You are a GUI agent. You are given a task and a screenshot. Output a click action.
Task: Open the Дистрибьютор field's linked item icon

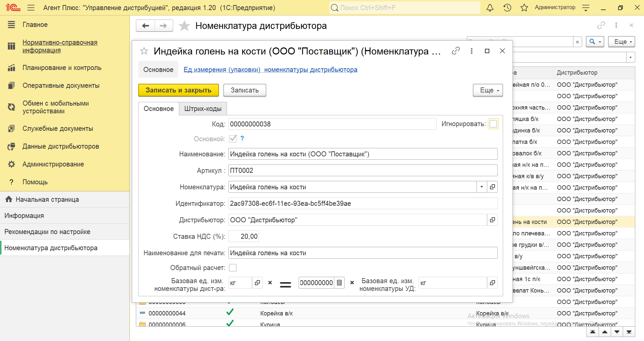(492, 220)
